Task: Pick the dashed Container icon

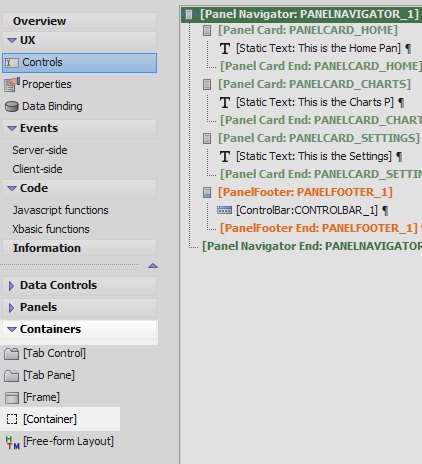Action: 12,419
